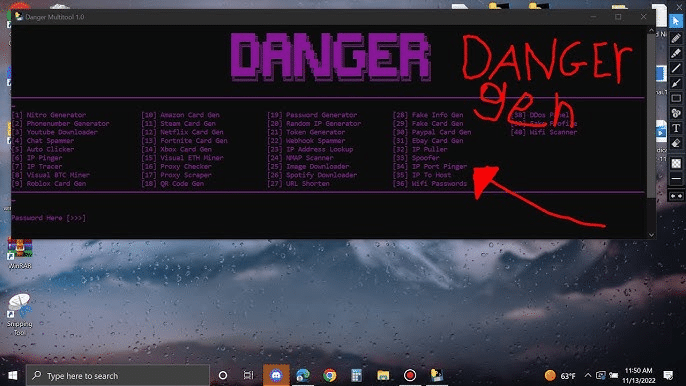Click the '[4] Chat Spammer' entry
The width and height of the screenshot is (686, 386).
[x=43, y=141]
